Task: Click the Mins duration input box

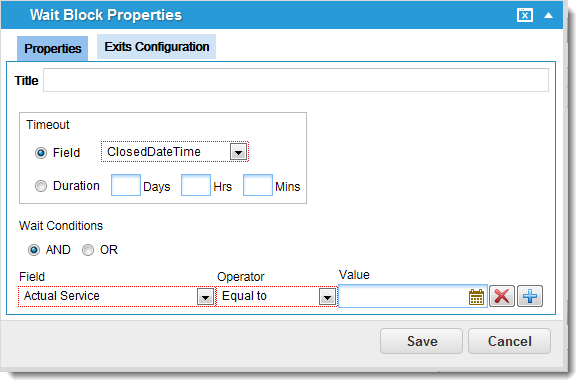Action: click(258, 185)
